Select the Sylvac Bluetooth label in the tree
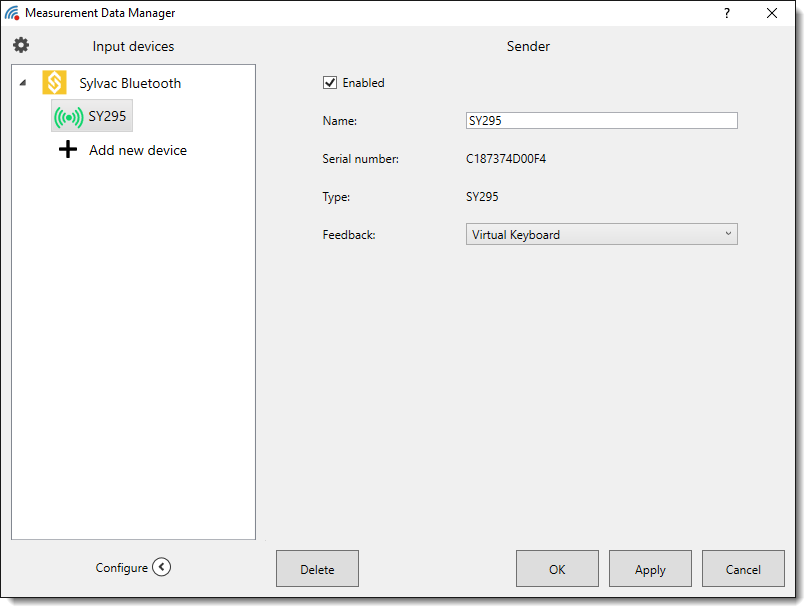Screen dimensions: 811x613 coord(130,84)
